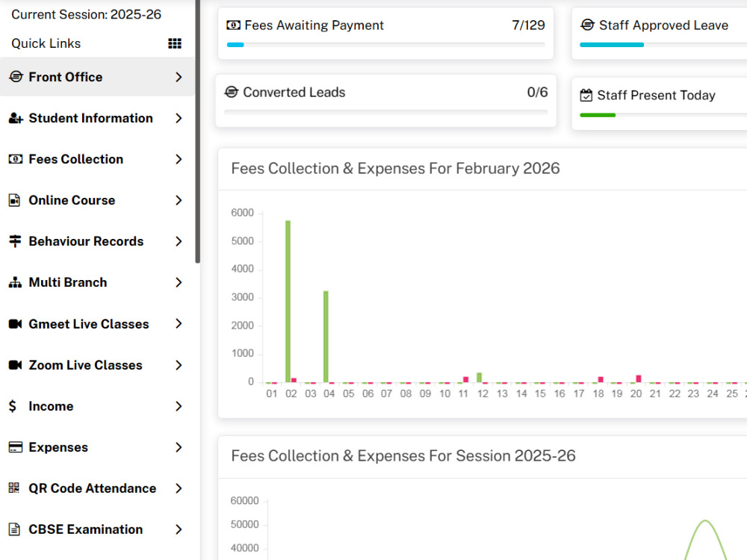Open the Quick Links grid icon
Image resolution: width=747 pixels, height=560 pixels.
(x=175, y=44)
